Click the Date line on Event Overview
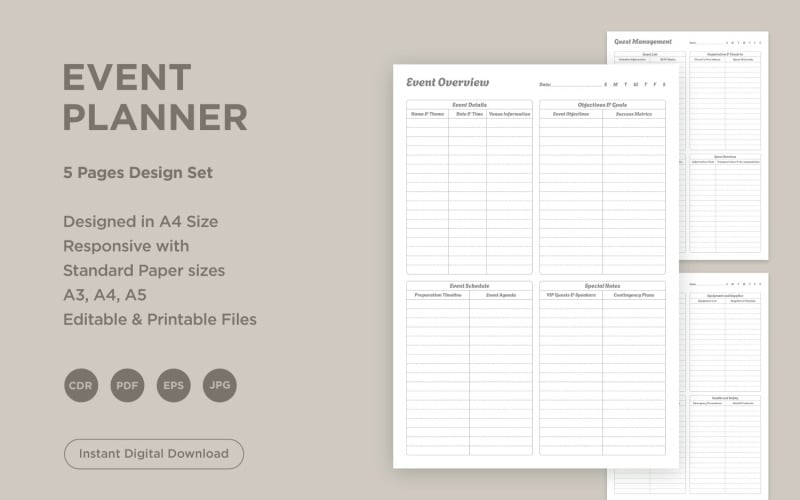This screenshot has width=800, height=500. (x=570, y=85)
